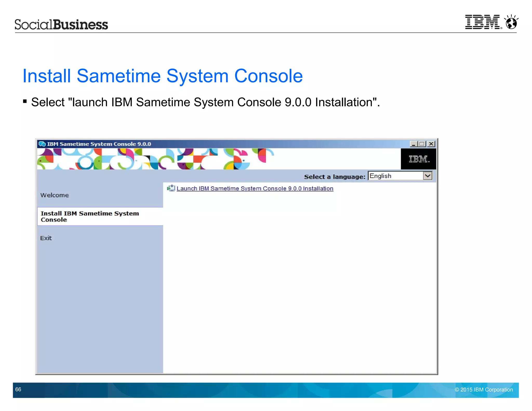Click the 'Select a language:' label
This screenshot has height=411, width=532.
pyautogui.click(x=335, y=177)
